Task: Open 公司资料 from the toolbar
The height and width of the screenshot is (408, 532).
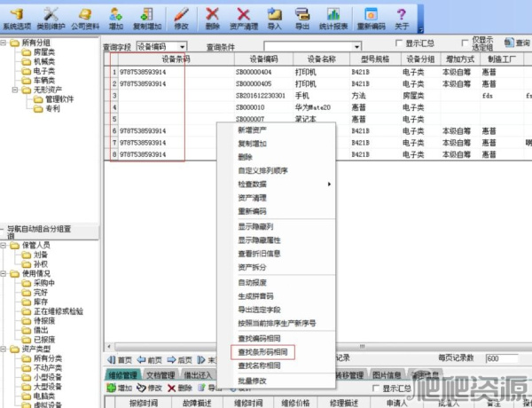Action: 85,17
